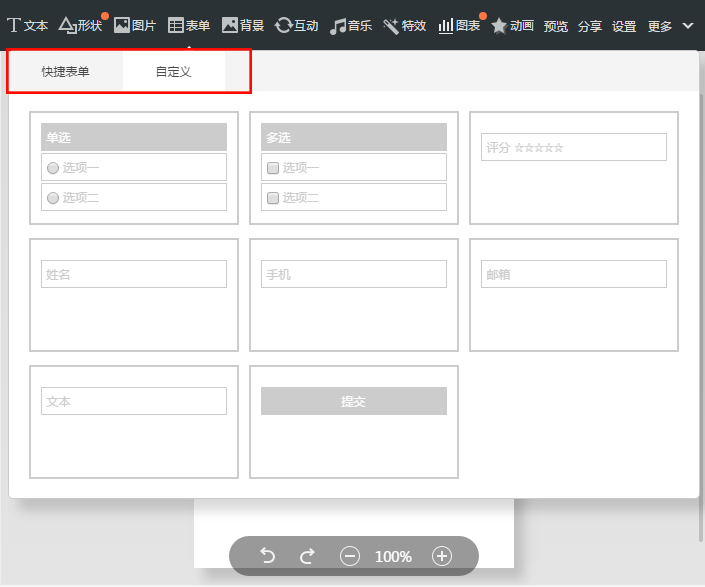The height and width of the screenshot is (587, 705).
Task: Open the 音乐 music tool
Action: [351, 26]
